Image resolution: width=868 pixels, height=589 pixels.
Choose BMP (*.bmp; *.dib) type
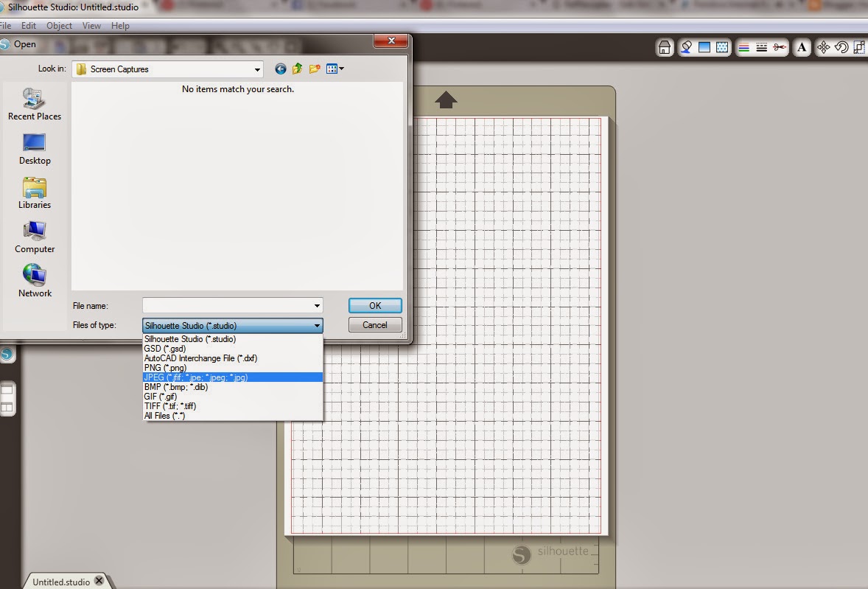(233, 387)
